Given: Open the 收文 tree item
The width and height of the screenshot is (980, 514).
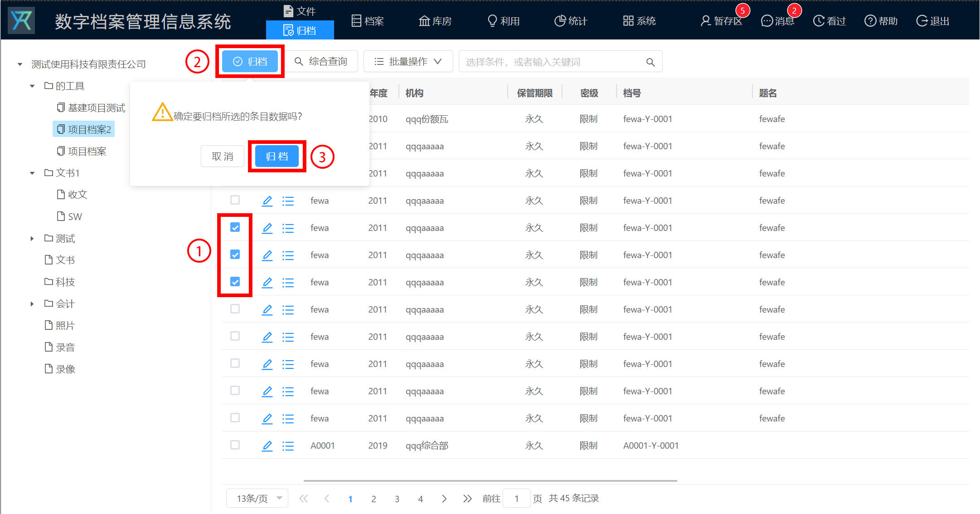Looking at the screenshot, I should tap(72, 195).
